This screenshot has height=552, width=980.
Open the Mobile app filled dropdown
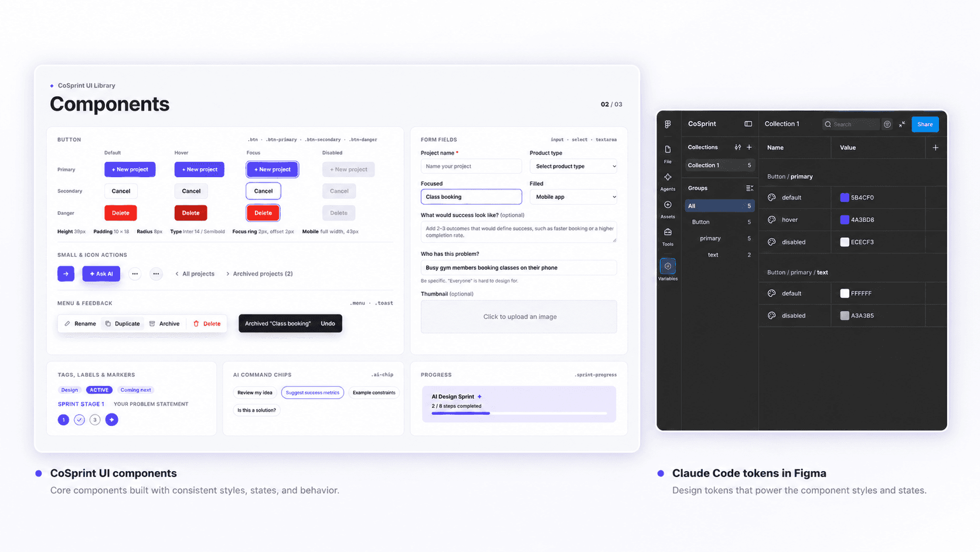click(573, 197)
